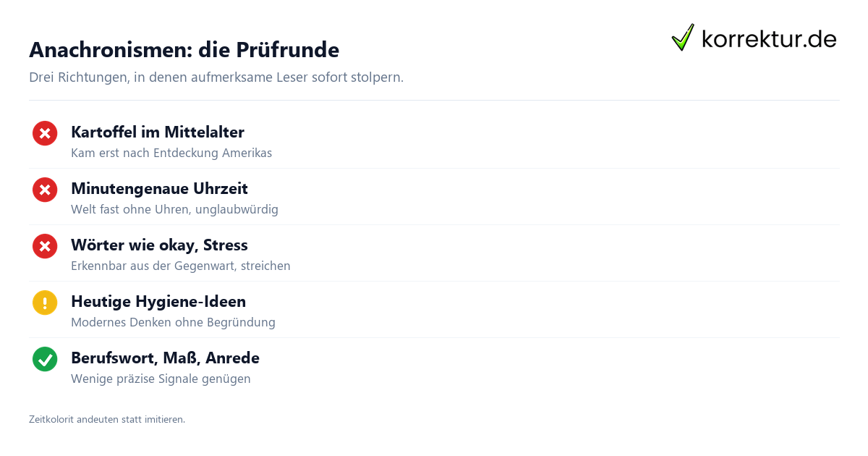This screenshot has height=456, width=868.
Task: Click the red X icon next to Minutengenaue Uhrzeit
Action: pos(45,190)
